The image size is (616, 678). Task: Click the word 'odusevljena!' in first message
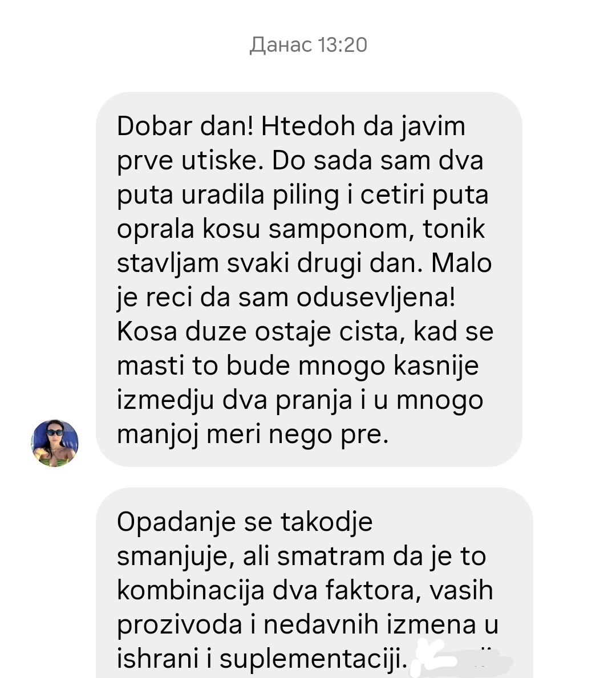pyautogui.click(x=376, y=298)
